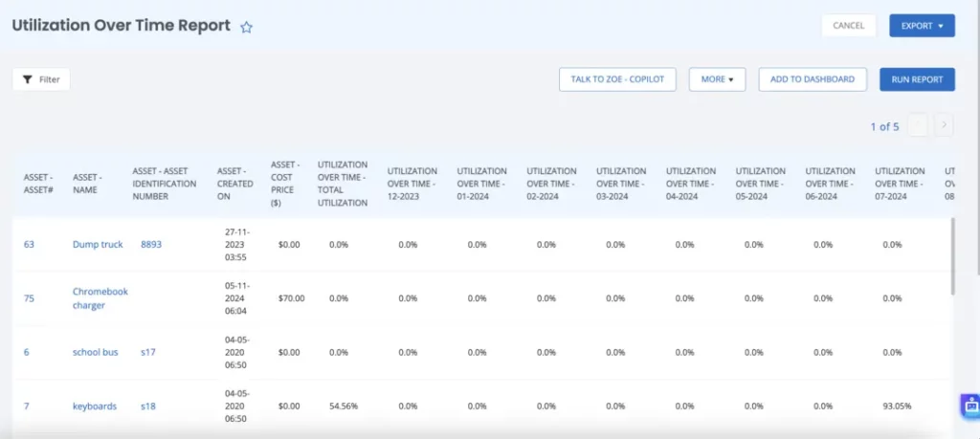980x439 pixels.
Task: Click Talk to Zoe - Copilot
Action: click(x=617, y=79)
